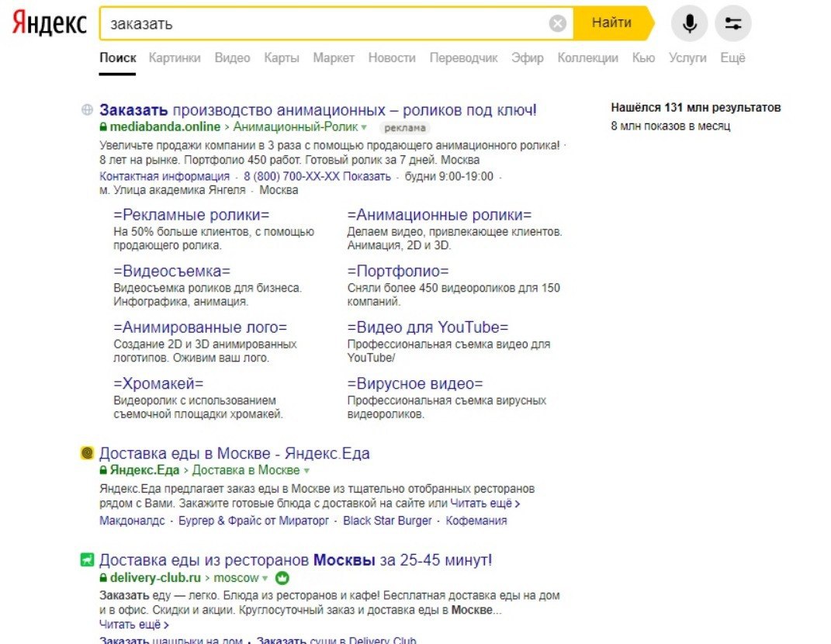
Task: Show the phone number 8 (800) 700-XX-XX
Action: (x=317, y=176)
